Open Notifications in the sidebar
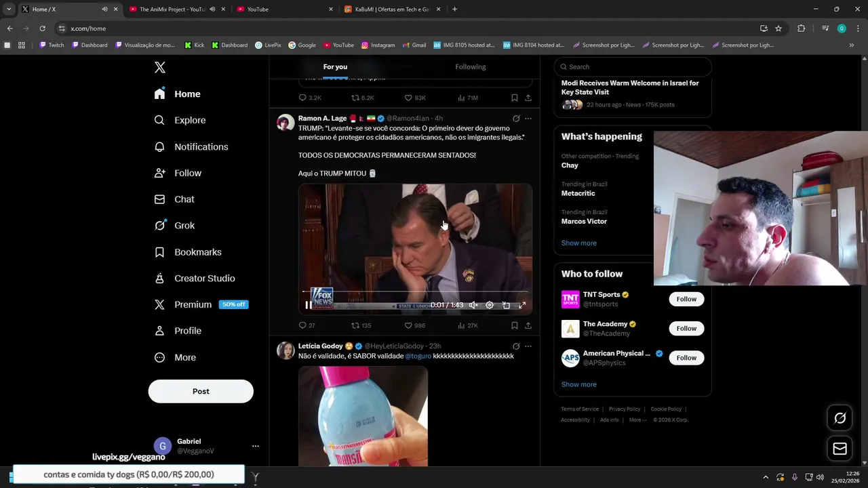 click(191, 146)
